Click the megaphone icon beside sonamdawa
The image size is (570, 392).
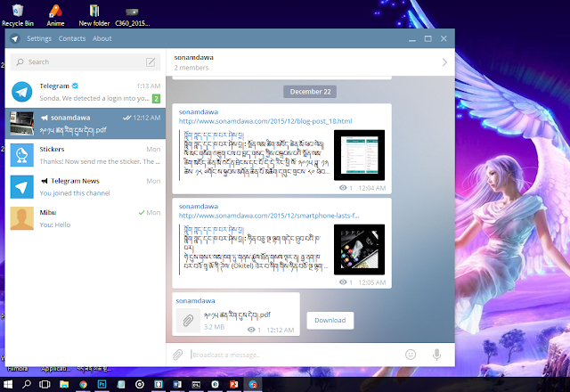pyautogui.click(x=44, y=118)
